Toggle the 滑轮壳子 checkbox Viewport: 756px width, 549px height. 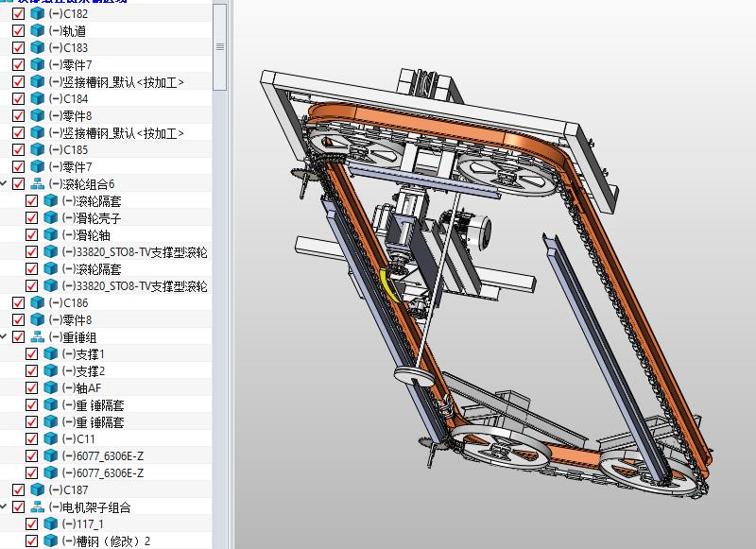[x=31, y=218]
